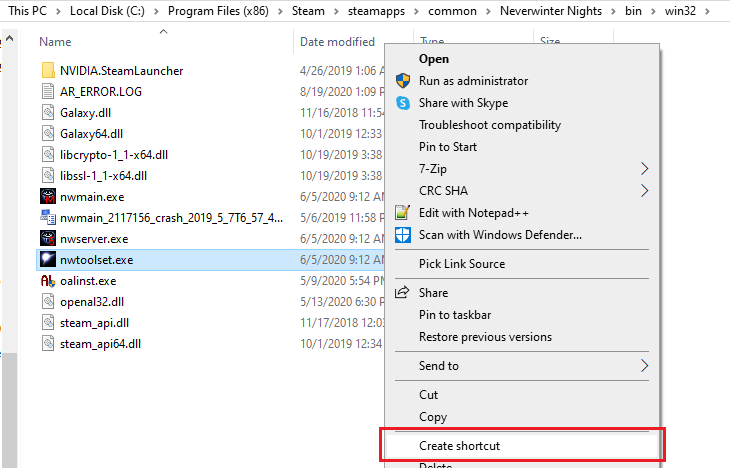Screen dimensions: 730x468
Task: Select the nwserver.exe file name
Action: tap(94, 239)
